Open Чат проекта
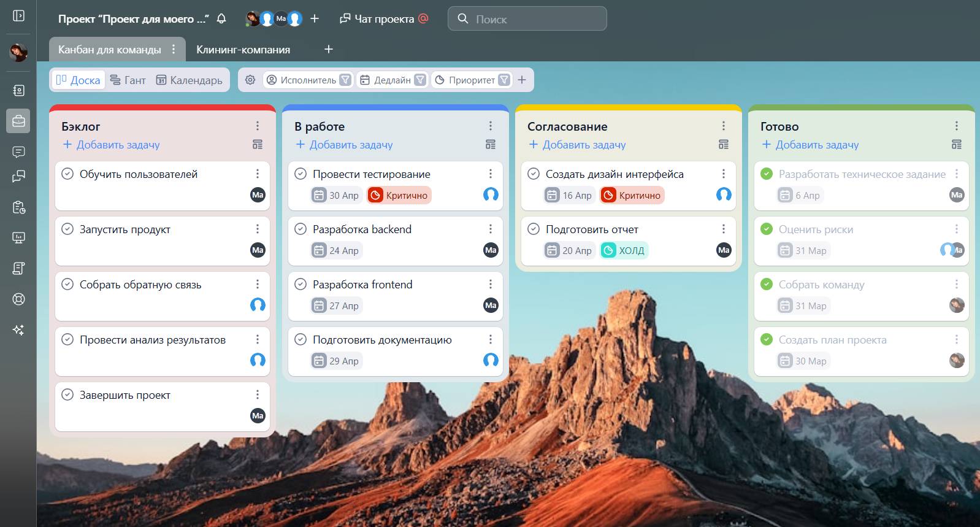The height and width of the screenshot is (527, 980). click(384, 19)
